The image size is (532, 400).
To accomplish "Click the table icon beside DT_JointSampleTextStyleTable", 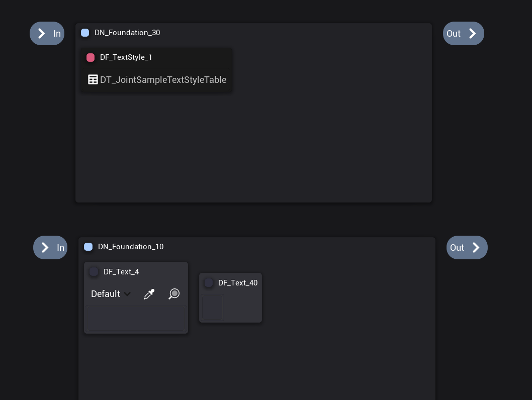I will pyautogui.click(x=93, y=79).
